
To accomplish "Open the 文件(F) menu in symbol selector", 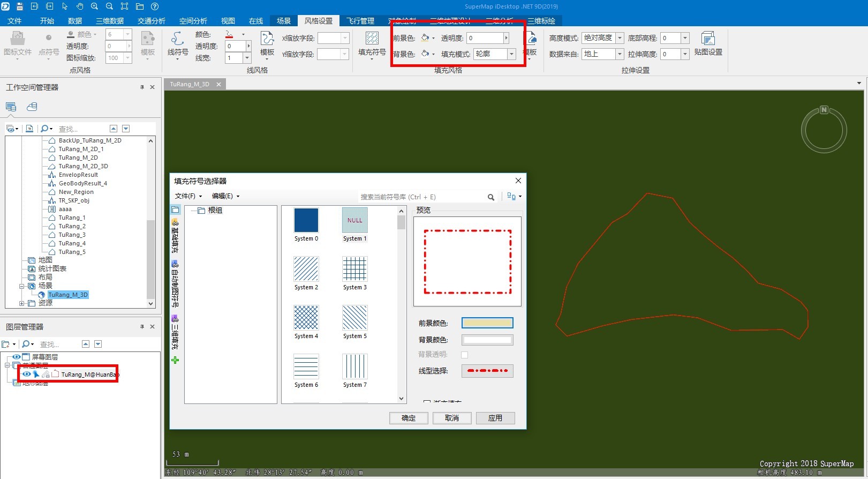I will [x=188, y=196].
